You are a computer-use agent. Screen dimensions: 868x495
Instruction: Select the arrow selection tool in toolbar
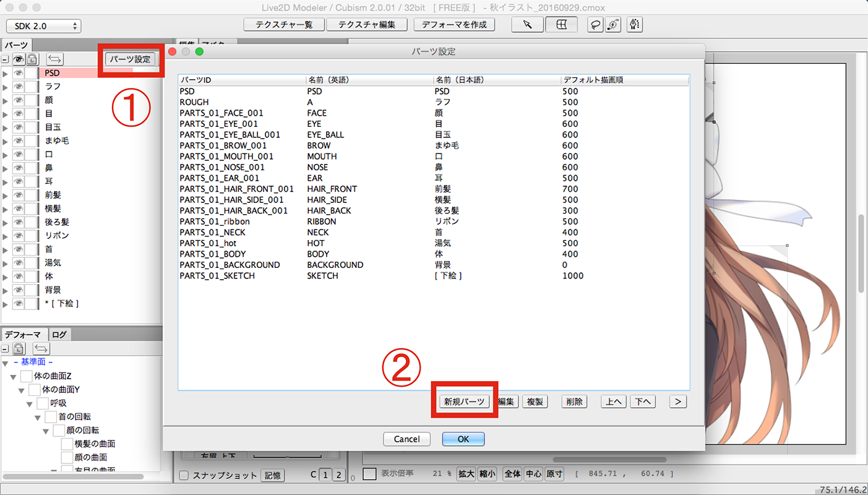[527, 25]
